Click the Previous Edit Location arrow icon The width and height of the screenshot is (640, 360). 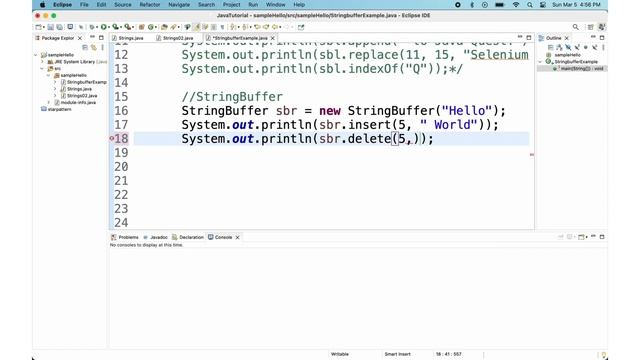pyautogui.click(x=257, y=27)
